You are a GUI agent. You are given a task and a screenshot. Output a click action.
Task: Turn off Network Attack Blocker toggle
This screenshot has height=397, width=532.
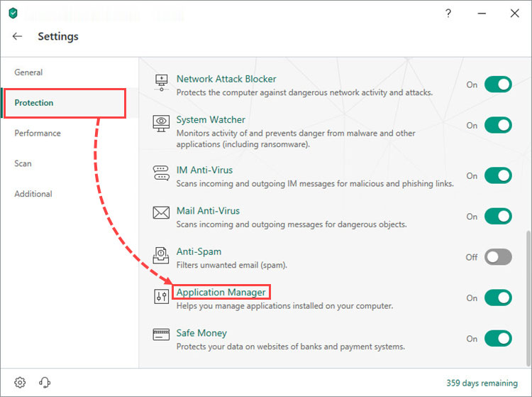(498, 85)
